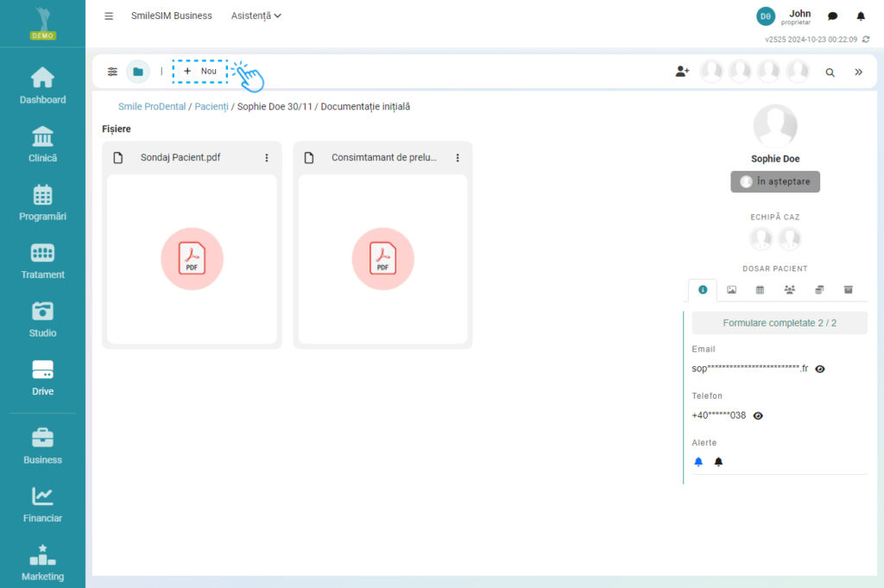884x588 pixels.
Task: Click the blue alert bell
Action: point(698,462)
